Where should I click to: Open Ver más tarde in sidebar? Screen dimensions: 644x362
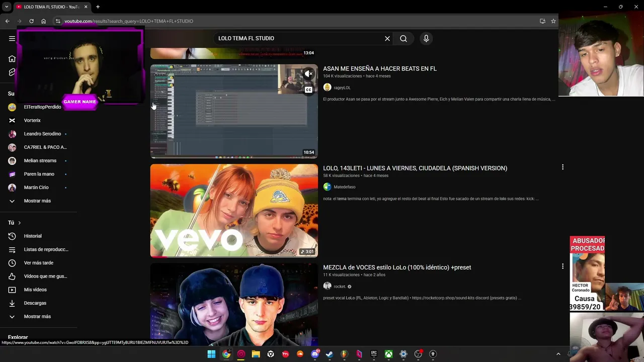38,263
